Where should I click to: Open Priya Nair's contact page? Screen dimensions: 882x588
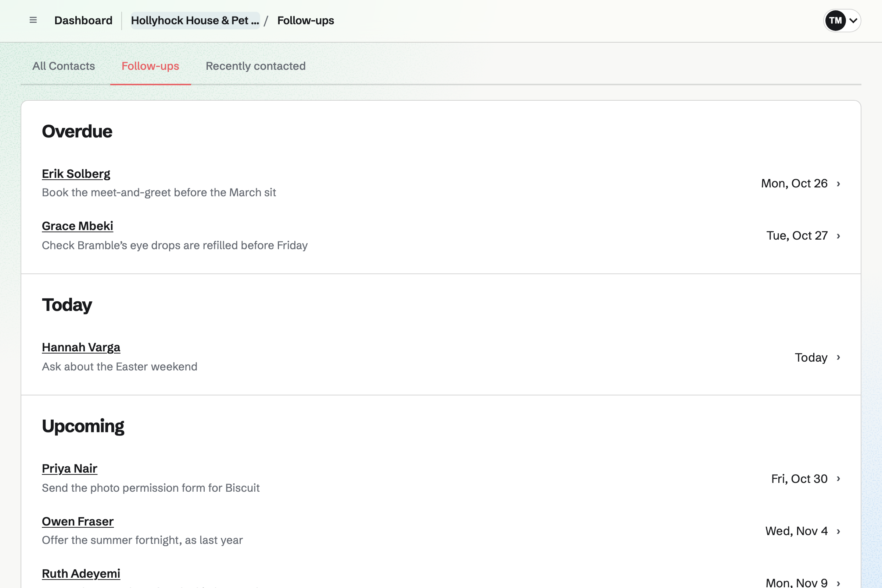[x=70, y=468]
